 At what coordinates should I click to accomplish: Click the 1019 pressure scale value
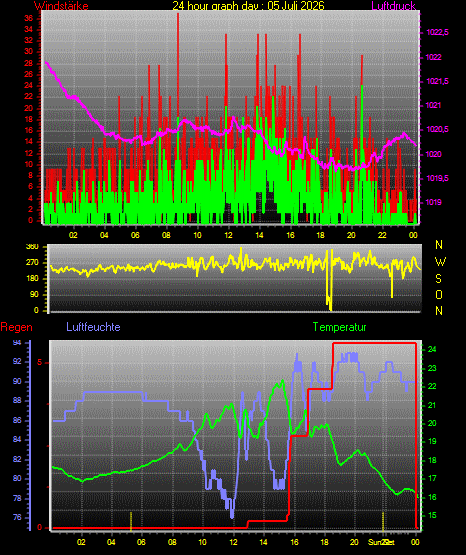pyautogui.click(x=433, y=202)
